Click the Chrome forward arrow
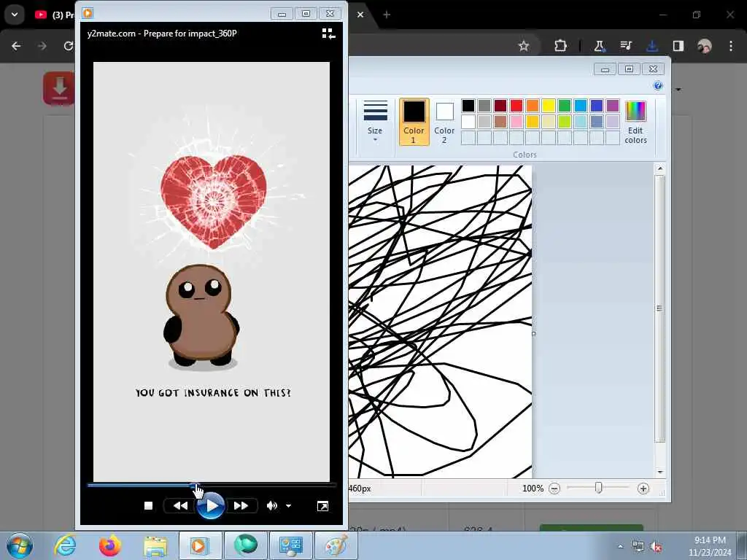The height and width of the screenshot is (560, 747). tap(42, 46)
